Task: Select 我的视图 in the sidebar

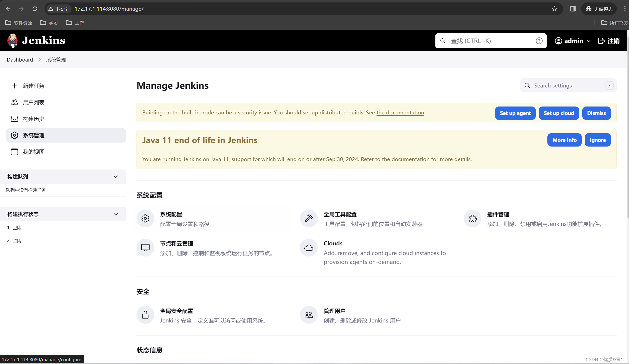Action: coord(66,152)
